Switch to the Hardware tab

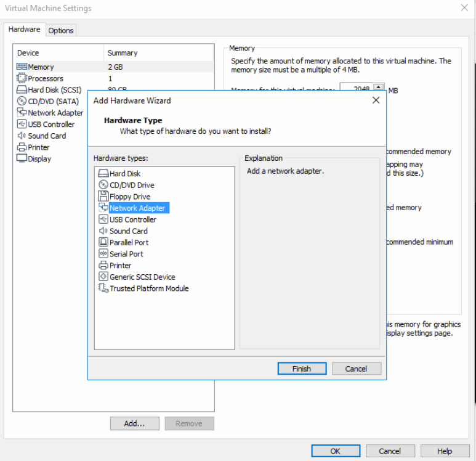click(24, 30)
